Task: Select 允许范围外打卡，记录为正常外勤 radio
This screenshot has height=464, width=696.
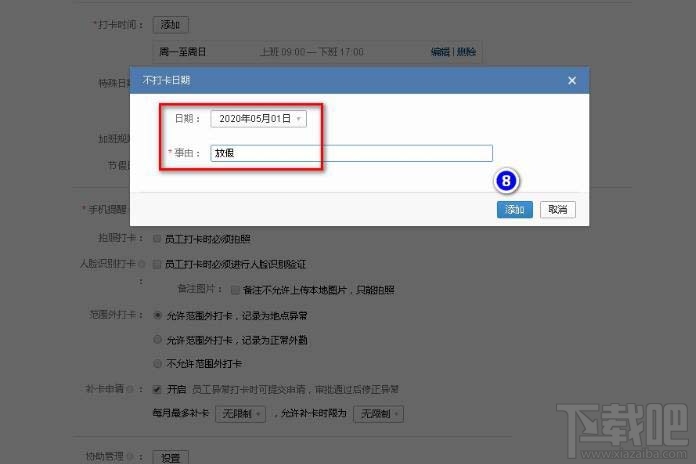Action: (x=157, y=340)
